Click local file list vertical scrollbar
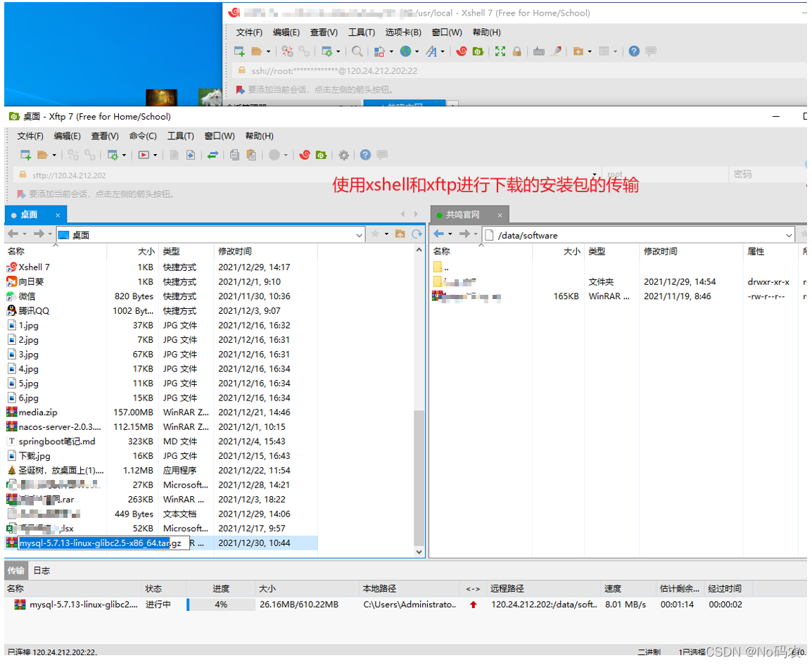 click(x=419, y=476)
